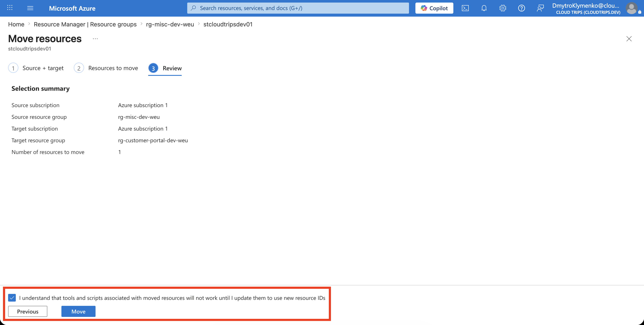Image resolution: width=644 pixels, height=325 pixels.
Task: Click the search resources input field
Action: point(298,8)
